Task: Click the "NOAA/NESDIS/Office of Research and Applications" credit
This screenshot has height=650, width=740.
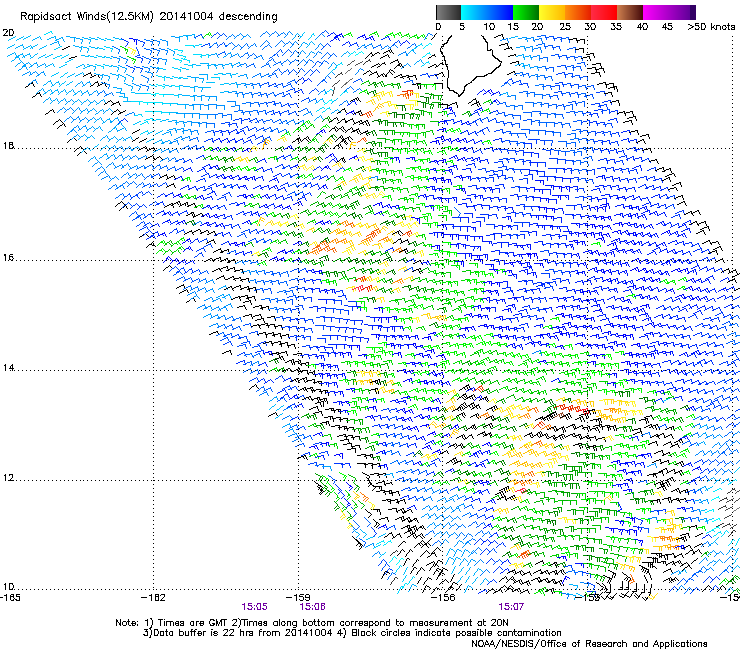Action: (x=589, y=644)
